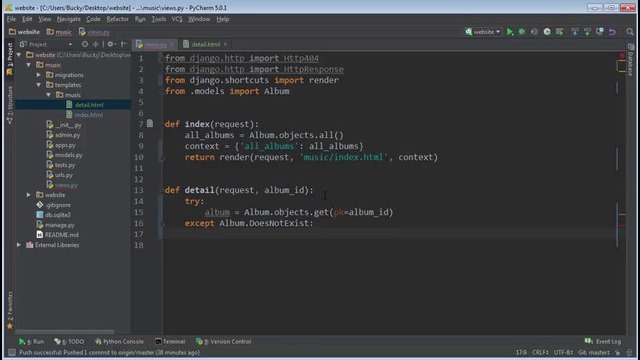
Task: Open Search Everywhere magnifier icon
Action: tap(630, 32)
